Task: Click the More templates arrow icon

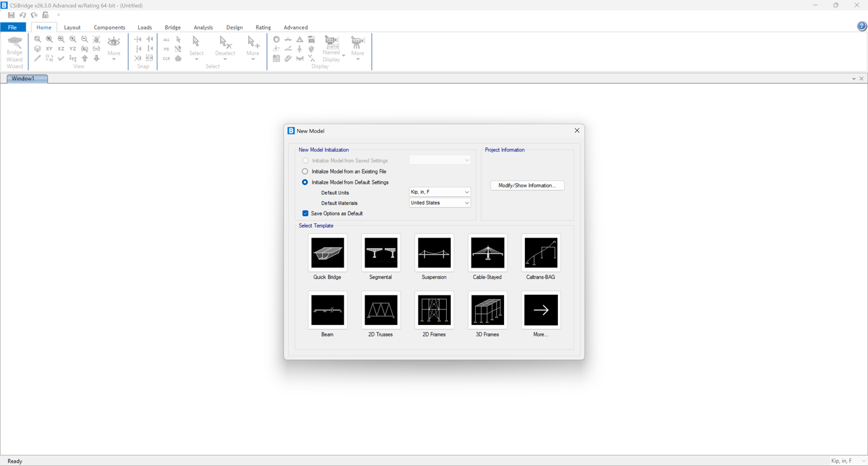Action: pos(540,310)
